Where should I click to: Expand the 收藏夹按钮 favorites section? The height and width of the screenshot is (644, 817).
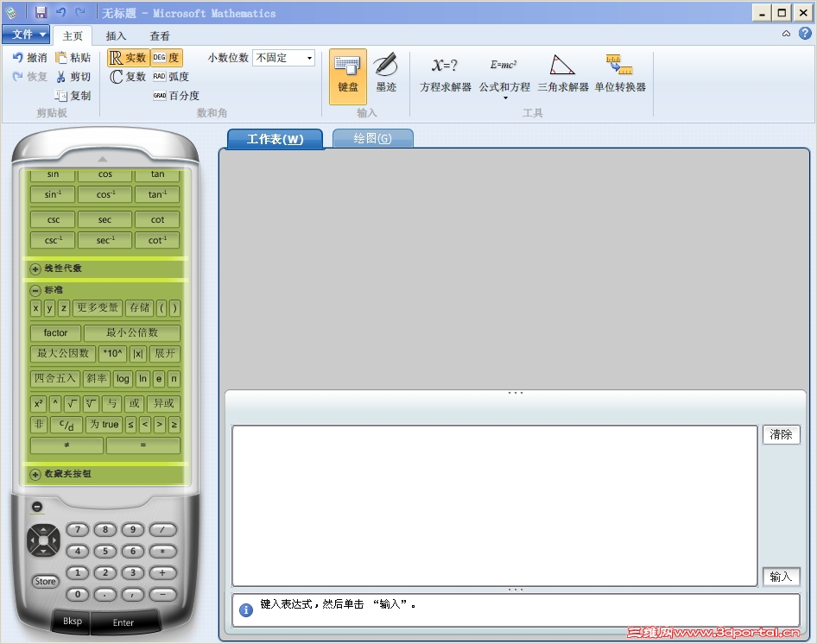pyautogui.click(x=35, y=474)
